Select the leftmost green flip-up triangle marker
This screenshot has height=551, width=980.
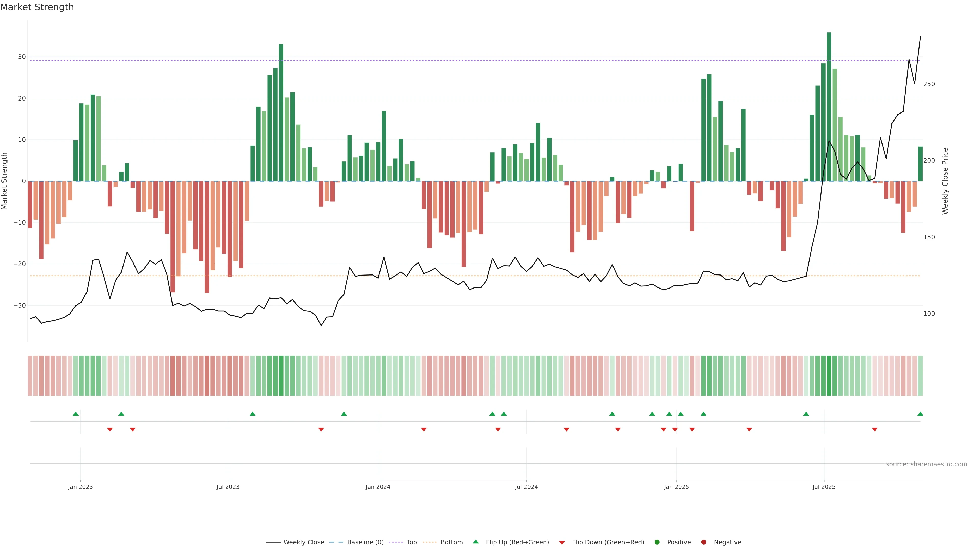tap(76, 414)
